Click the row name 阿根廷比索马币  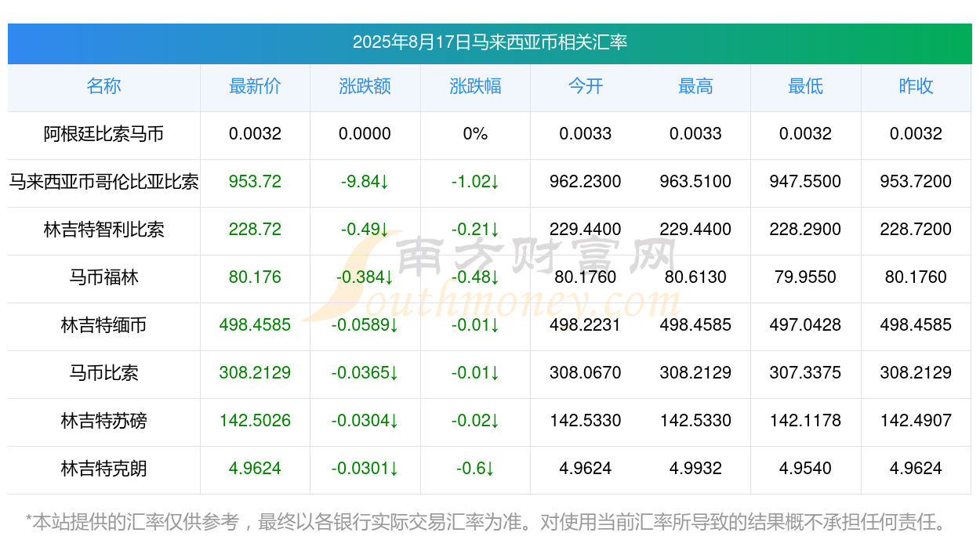point(103,134)
